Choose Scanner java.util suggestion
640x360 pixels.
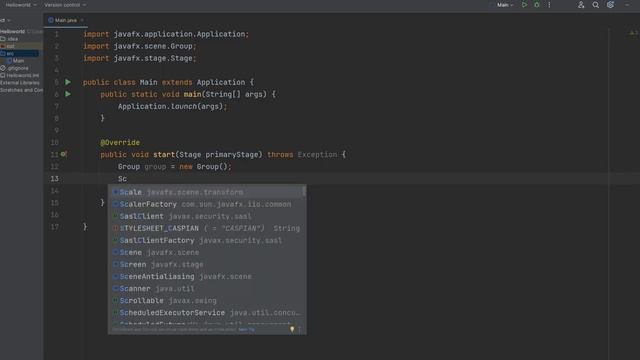point(207,289)
